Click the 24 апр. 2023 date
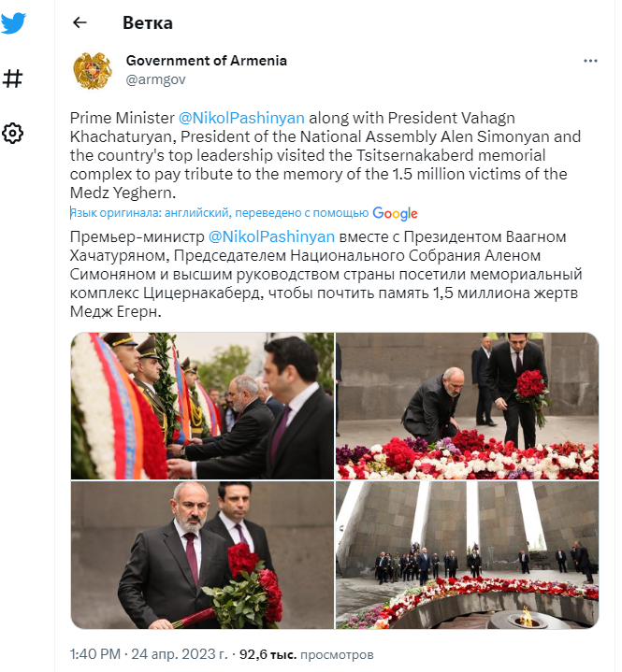 tap(179, 654)
